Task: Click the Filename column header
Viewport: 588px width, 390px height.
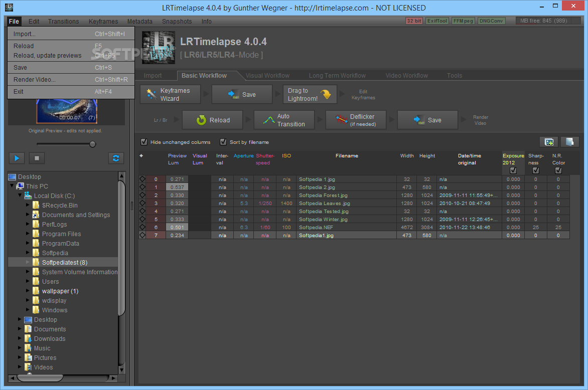Action: point(347,156)
